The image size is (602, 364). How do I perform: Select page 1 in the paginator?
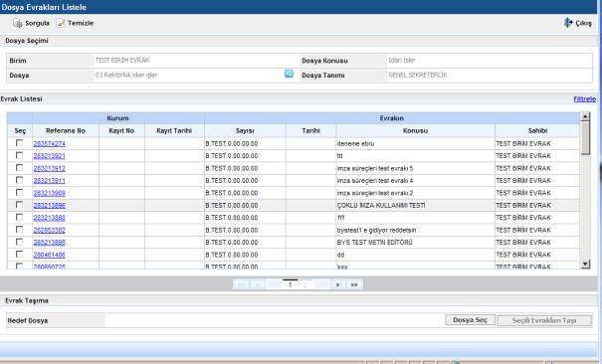tap(290, 284)
